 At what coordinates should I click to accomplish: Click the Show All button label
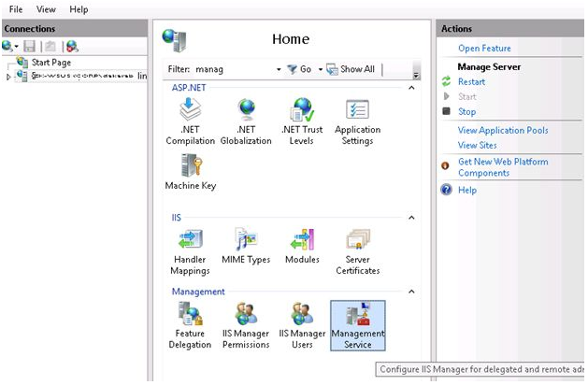(x=357, y=69)
